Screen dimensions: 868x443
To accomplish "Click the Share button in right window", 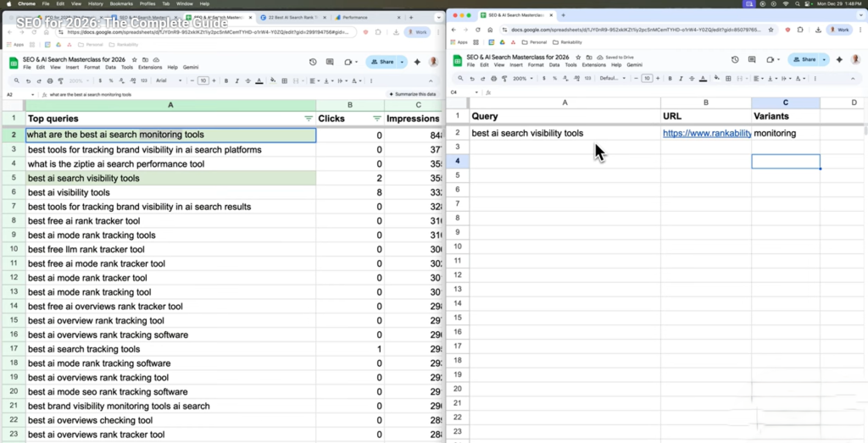I will [x=804, y=59].
